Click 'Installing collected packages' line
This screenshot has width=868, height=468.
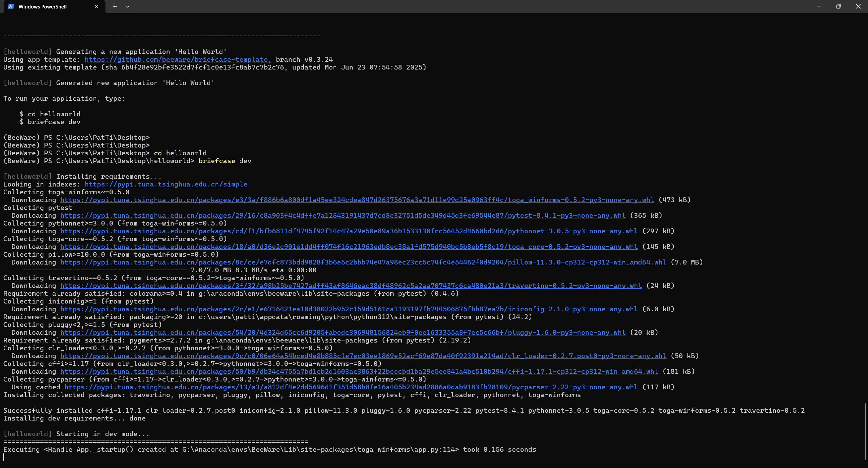click(x=292, y=395)
